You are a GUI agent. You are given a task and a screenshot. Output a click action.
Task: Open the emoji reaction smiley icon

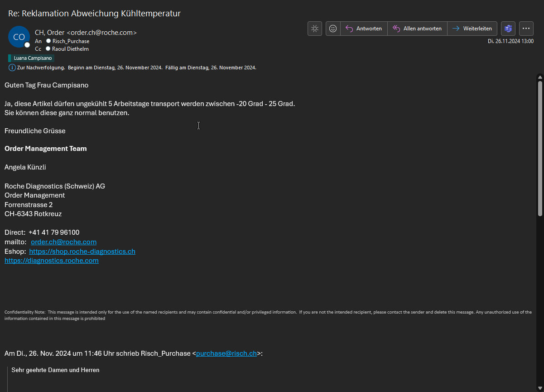pos(333,29)
